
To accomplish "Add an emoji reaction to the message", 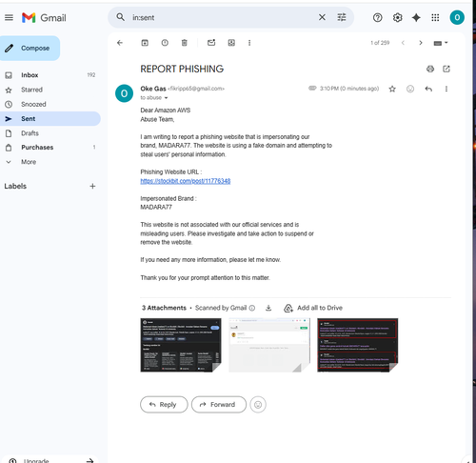I will (x=410, y=89).
